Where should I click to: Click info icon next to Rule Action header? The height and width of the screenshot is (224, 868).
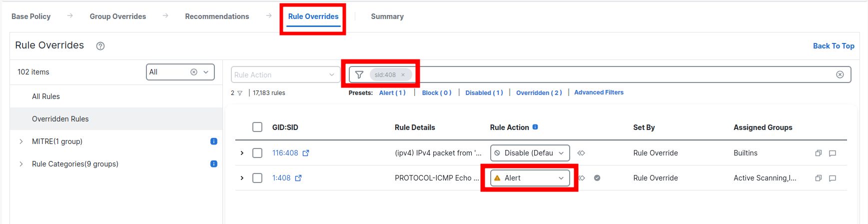click(535, 127)
